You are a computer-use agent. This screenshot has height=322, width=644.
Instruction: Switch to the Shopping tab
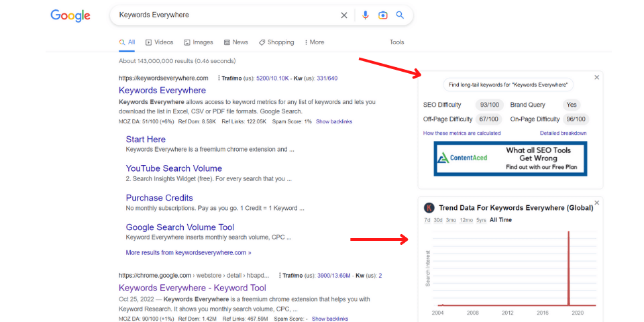(x=276, y=42)
